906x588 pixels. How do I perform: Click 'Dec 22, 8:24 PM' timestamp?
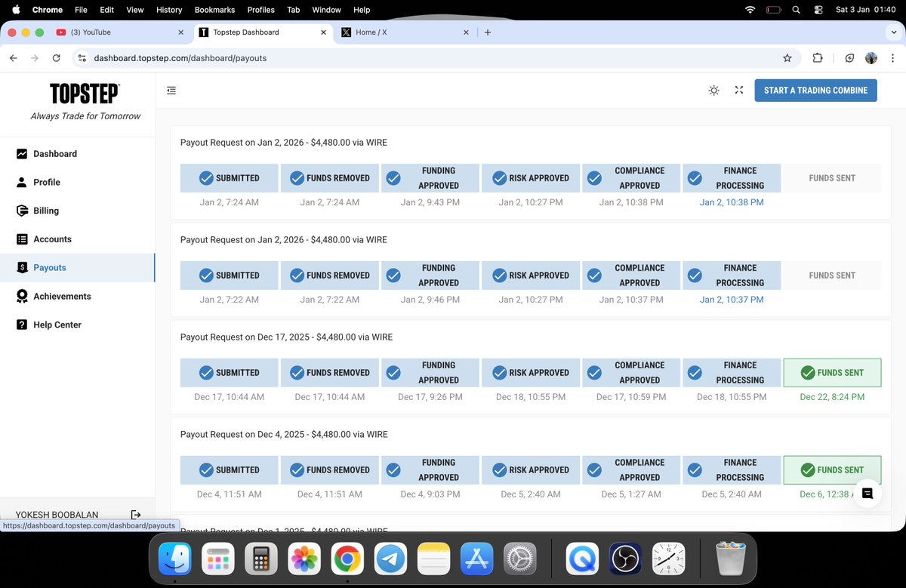(832, 397)
